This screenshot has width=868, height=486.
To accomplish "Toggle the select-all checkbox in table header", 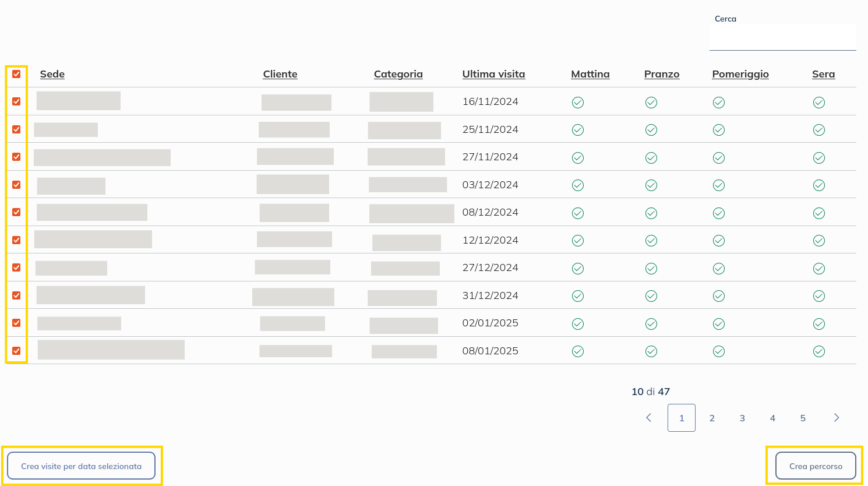I will coord(16,74).
